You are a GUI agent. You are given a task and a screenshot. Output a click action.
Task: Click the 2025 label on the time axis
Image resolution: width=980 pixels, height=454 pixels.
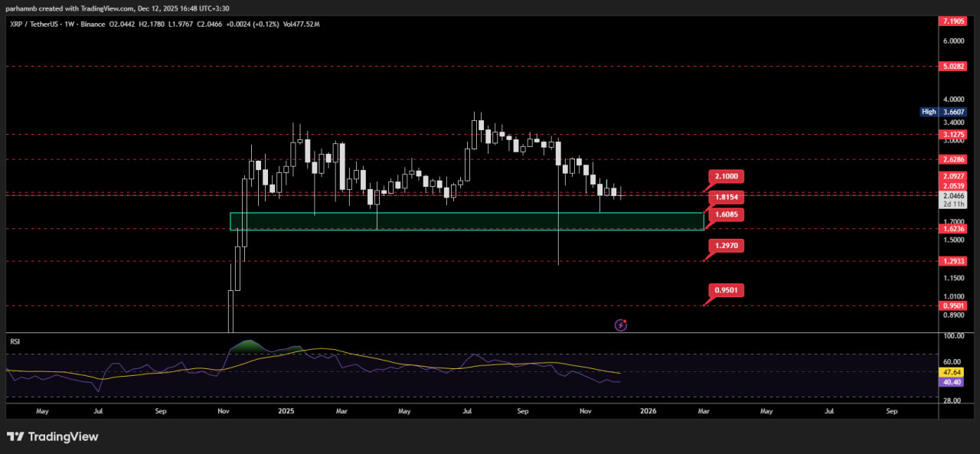pos(286,411)
